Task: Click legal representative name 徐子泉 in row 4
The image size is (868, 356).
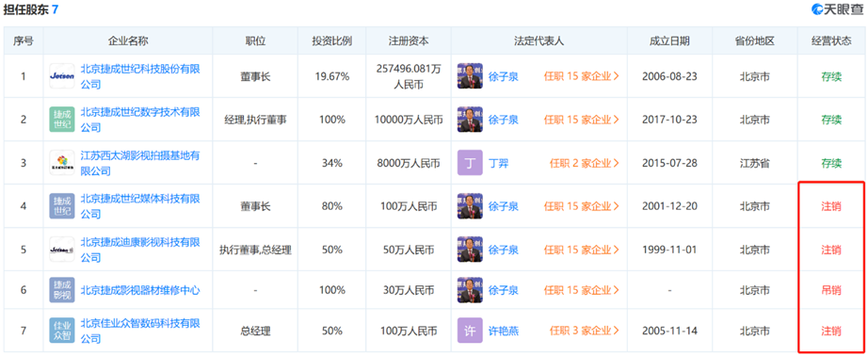Action: tap(504, 206)
